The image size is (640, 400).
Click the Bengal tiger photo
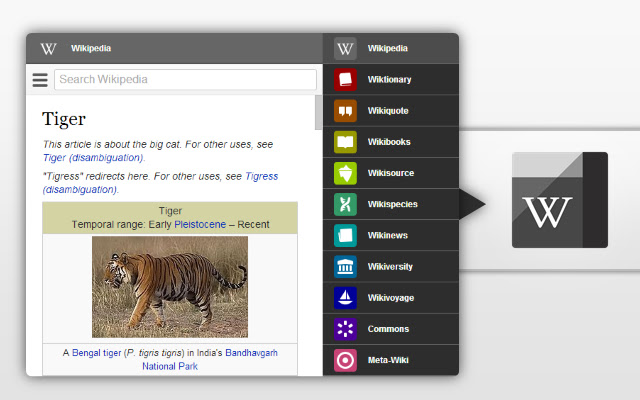coord(170,287)
